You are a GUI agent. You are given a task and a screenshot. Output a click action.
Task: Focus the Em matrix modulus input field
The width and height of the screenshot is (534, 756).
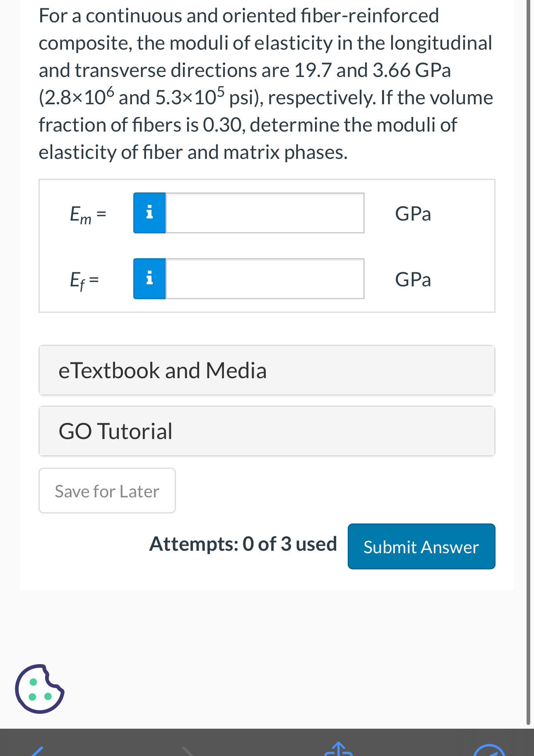(265, 213)
